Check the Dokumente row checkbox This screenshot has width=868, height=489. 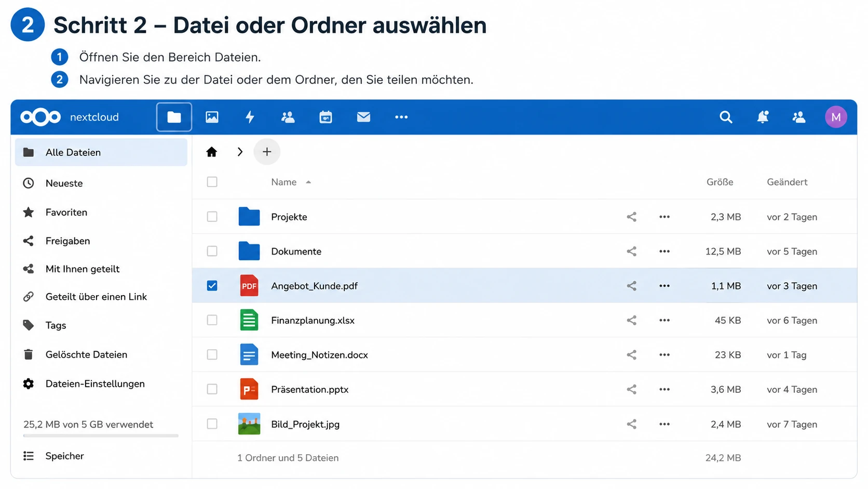pos(212,251)
